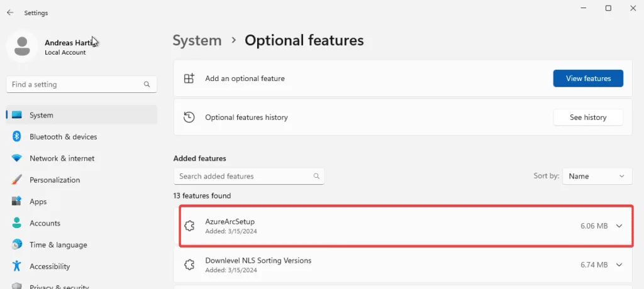Open the System settings page
Image resolution: width=644 pixels, height=289 pixels.
click(82, 115)
